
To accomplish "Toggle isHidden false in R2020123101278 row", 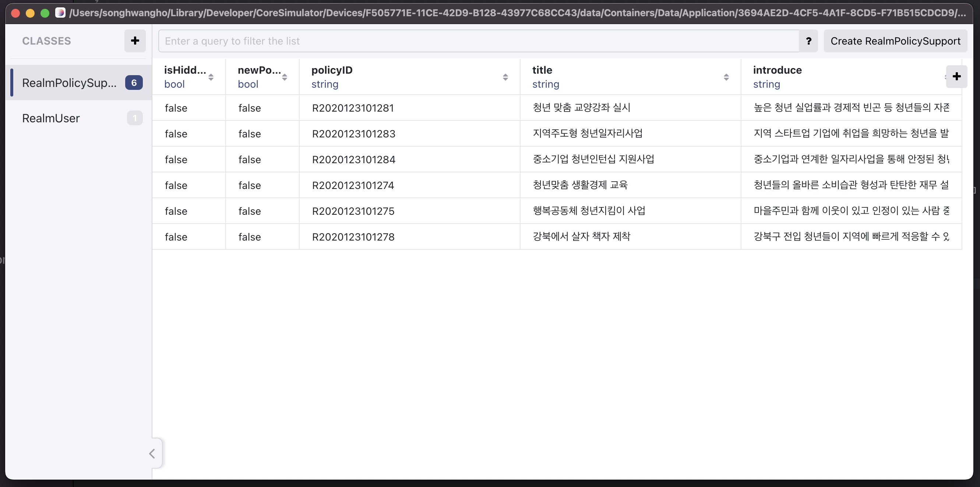I will pyautogui.click(x=176, y=237).
